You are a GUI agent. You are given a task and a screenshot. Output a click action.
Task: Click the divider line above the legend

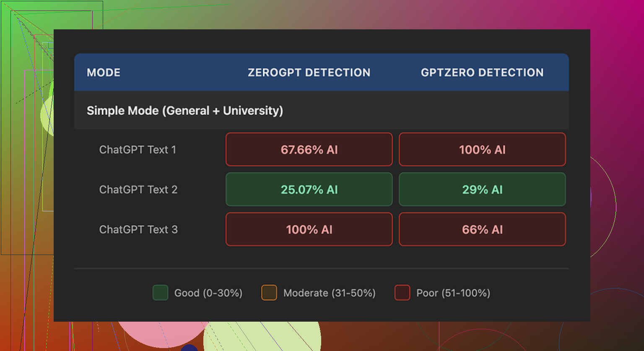(321, 268)
